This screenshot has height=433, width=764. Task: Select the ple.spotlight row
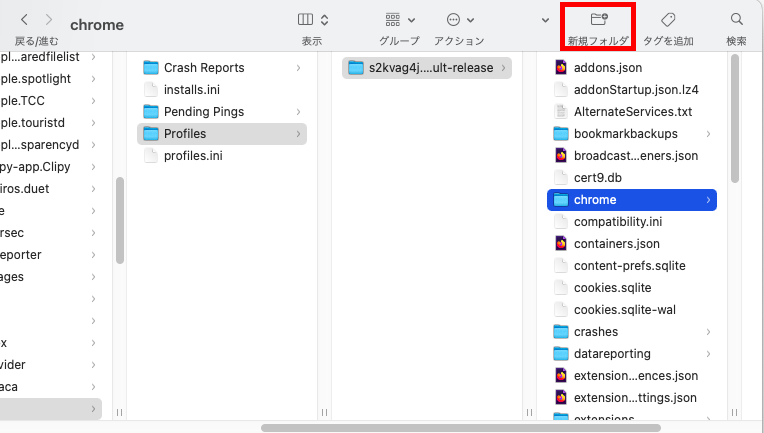point(51,78)
